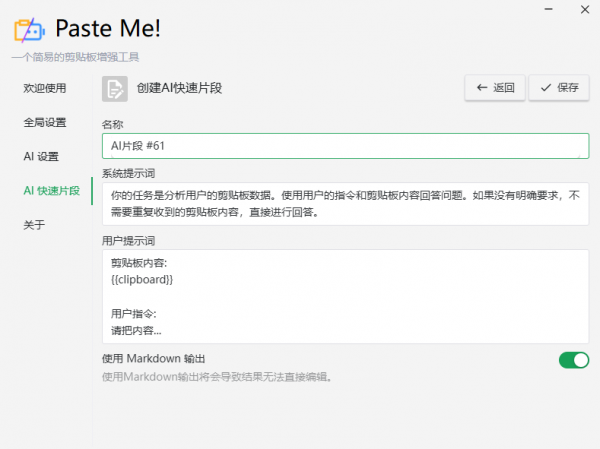The height and width of the screenshot is (449, 600).
Task: Save the snippet with the 保存 button
Action: (559, 88)
